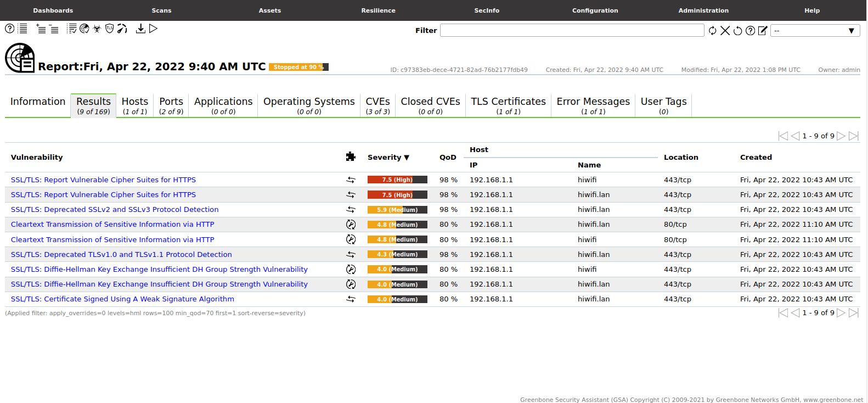Click the Stopped at 90 % progress bar
Viewport: 868px width, 403px height.
(x=298, y=67)
